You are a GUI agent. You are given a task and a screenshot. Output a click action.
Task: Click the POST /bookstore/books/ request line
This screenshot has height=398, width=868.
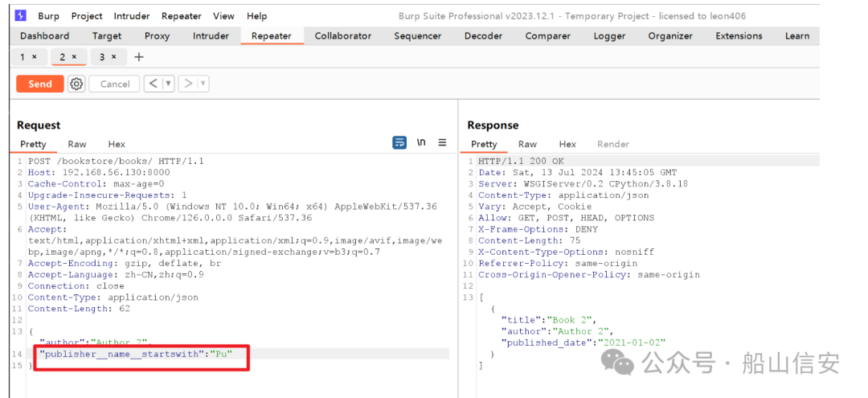pyautogui.click(x=117, y=161)
